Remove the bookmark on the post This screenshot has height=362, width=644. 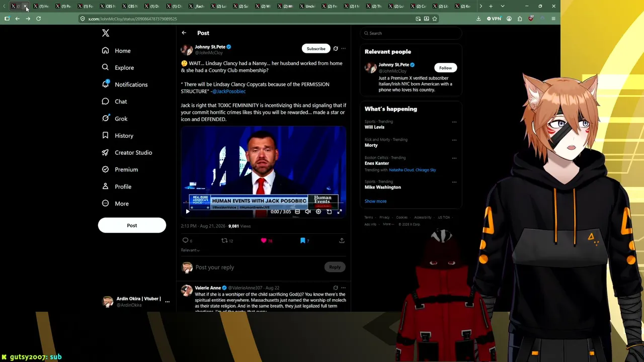coord(303,241)
